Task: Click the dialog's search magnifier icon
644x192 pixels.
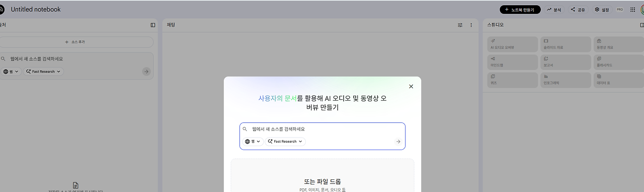Action: [x=245, y=129]
